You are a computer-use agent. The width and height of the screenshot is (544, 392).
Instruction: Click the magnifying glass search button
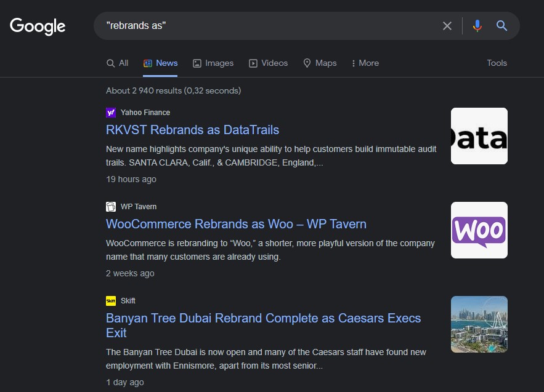coord(502,26)
